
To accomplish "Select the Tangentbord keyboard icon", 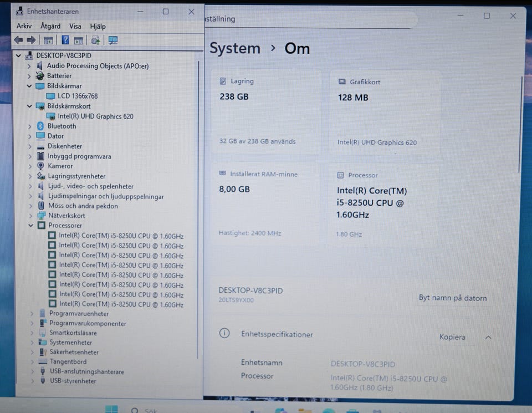I will (43, 361).
